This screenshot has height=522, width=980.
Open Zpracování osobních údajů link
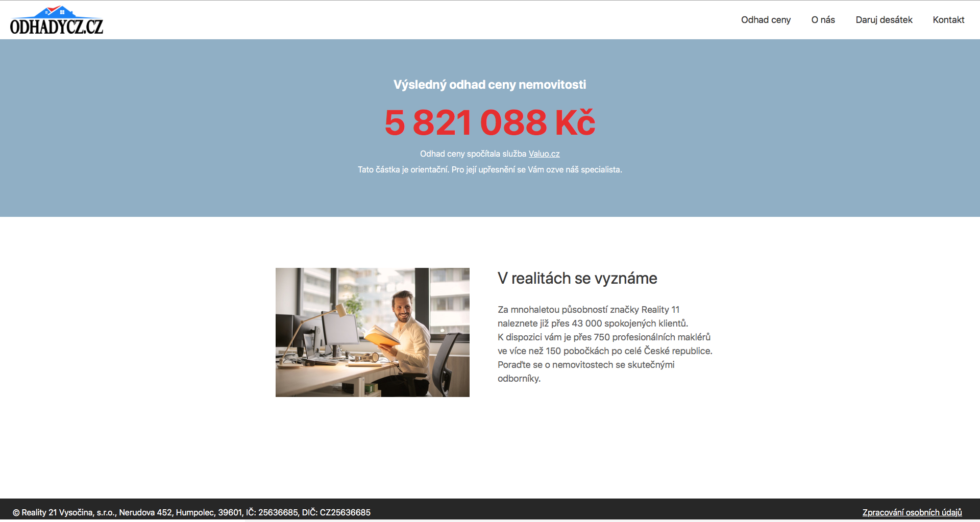coord(912,512)
